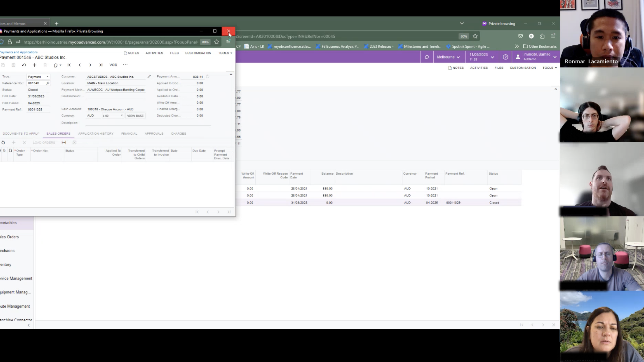Click the Payments and Applications breadcrumb link
Viewport: 644px width, 362px height.
[x=19, y=52]
